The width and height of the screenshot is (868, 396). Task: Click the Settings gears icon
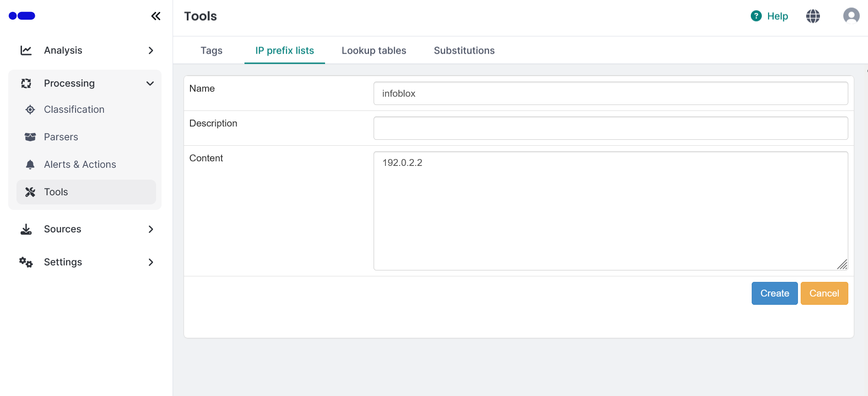26,262
